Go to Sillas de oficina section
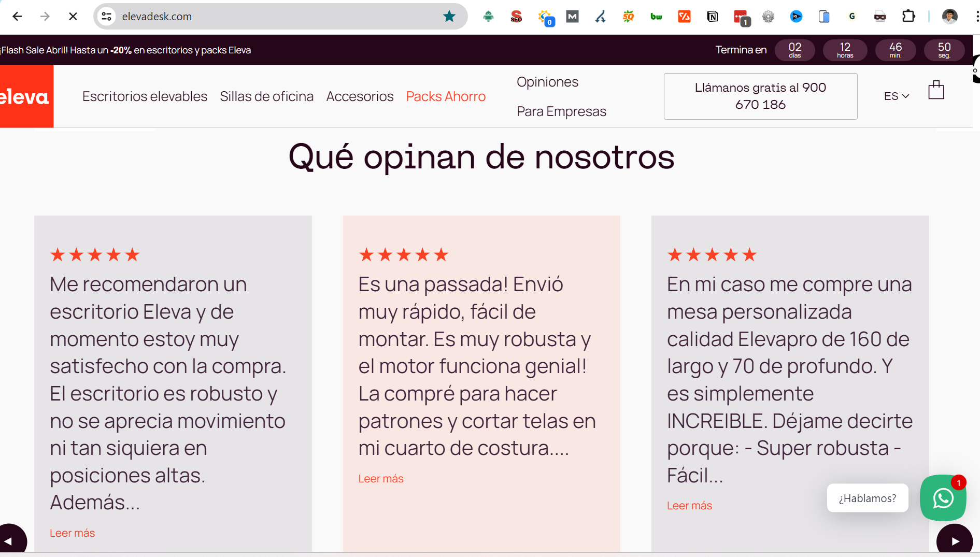This screenshot has height=557, width=980. [x=266, y=96]
